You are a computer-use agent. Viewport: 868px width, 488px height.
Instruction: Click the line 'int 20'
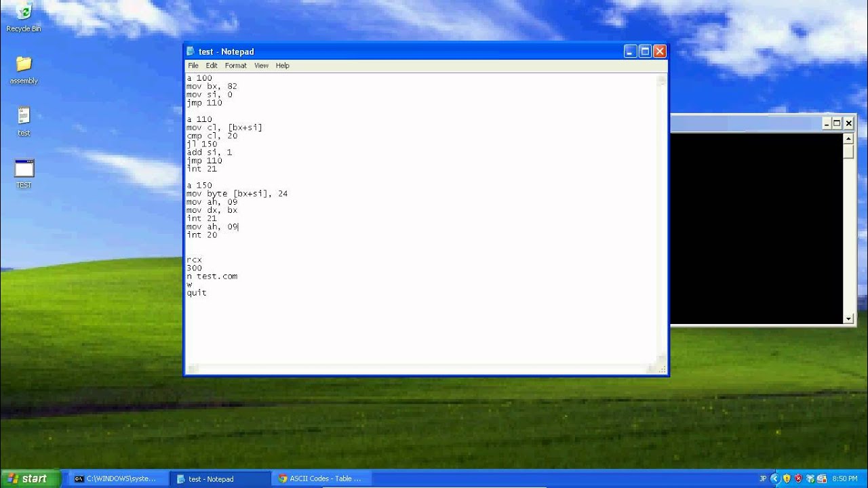201,235
